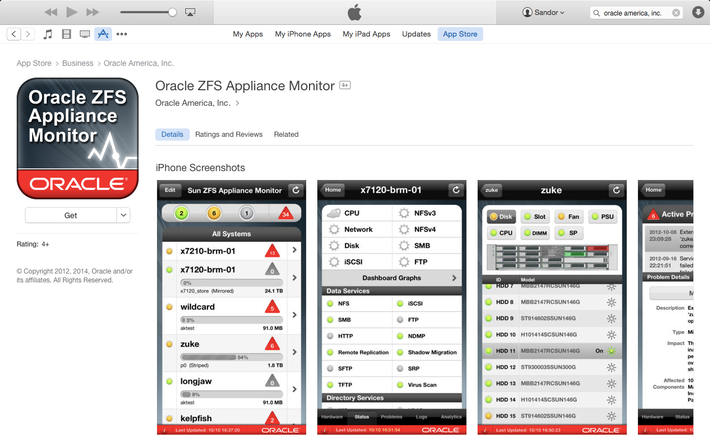Switch to the Movies library icon
Image resolution: width=710 pixels, height=443 pixels.
[x=66, y=34]
